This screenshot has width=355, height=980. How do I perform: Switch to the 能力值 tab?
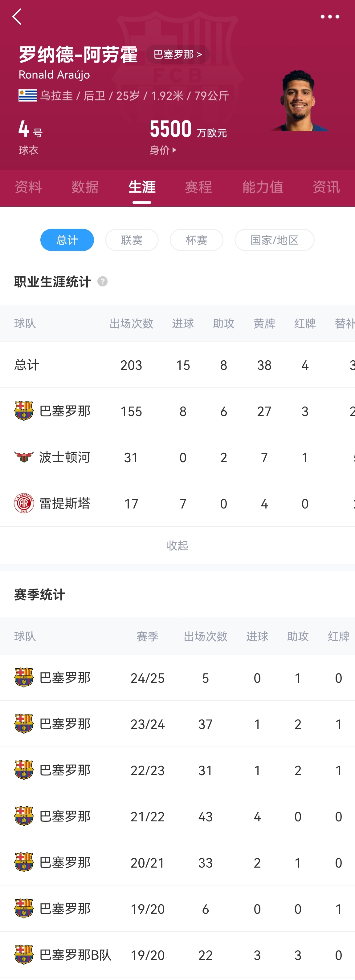click(x=263, y=187)
